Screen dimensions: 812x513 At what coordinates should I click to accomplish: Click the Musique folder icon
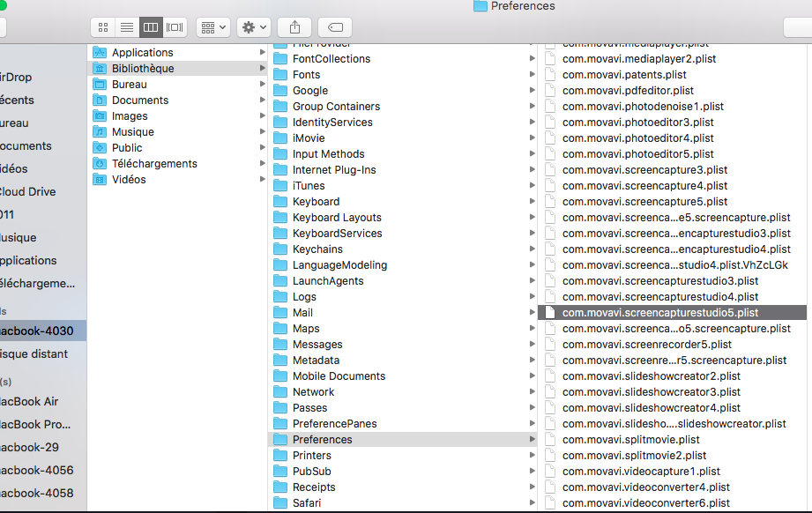click(x=99, y=132)
